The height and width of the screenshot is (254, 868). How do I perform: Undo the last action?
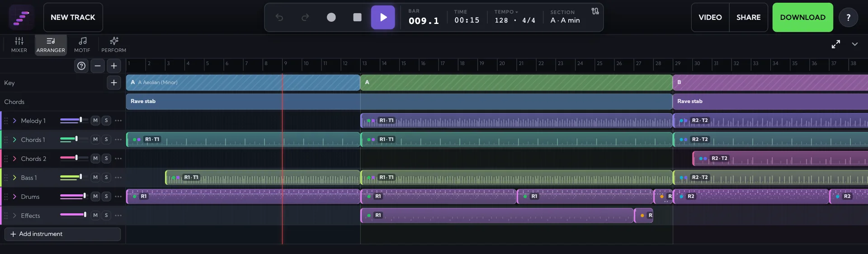(x=279, y=17)
